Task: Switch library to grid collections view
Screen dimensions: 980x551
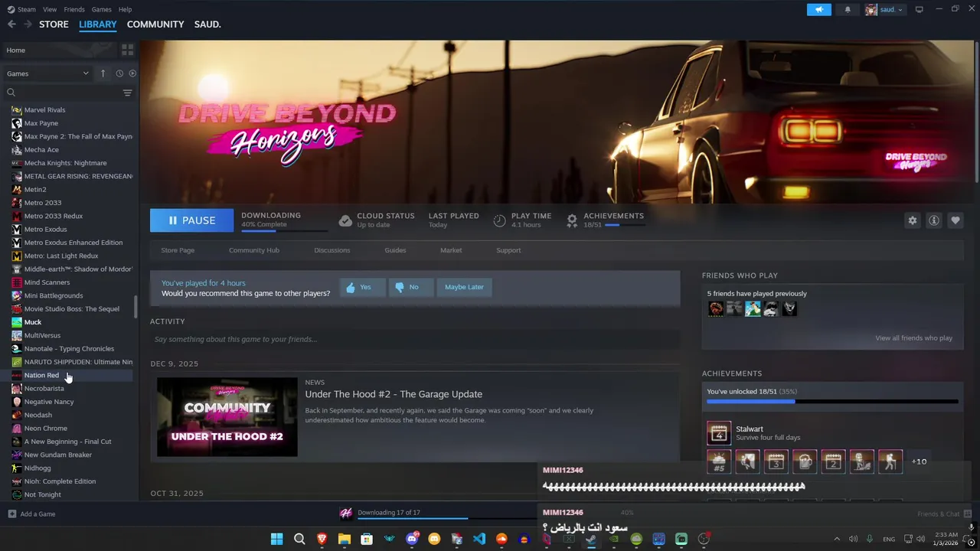Action: click(127, 50)
